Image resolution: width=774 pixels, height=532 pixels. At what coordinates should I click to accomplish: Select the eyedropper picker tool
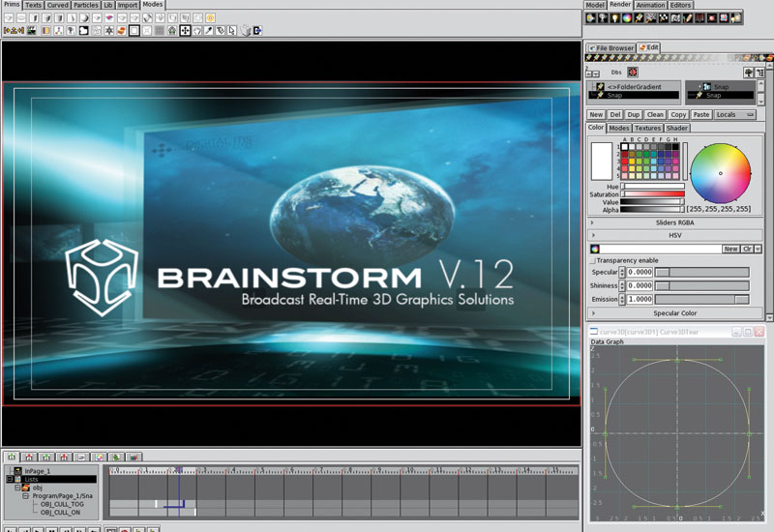click(x=209, y=31)
